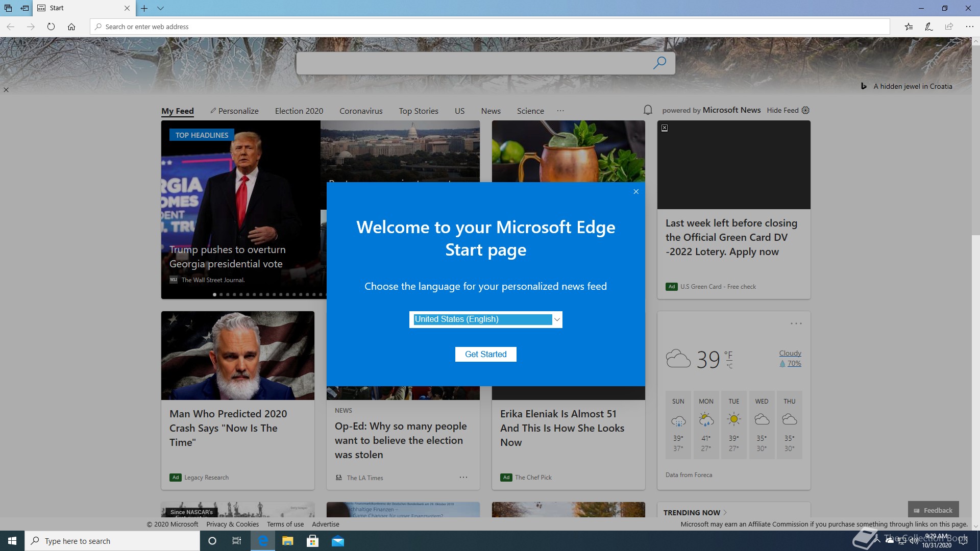Expand the Trending Now section

click(x=695, y=512)
